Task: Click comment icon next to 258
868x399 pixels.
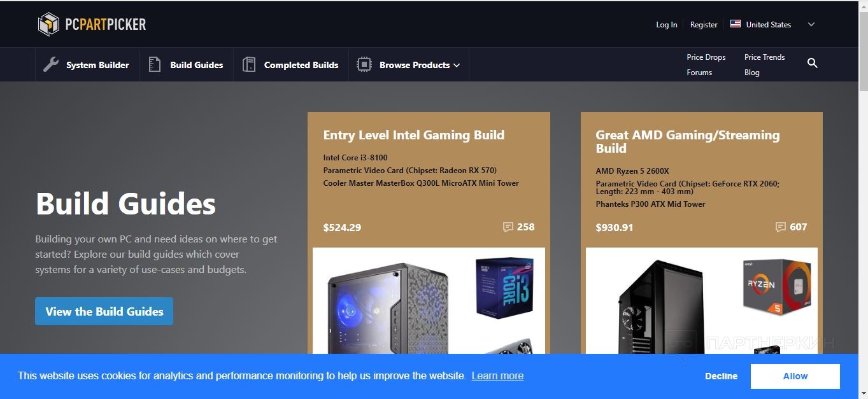Action: click(x=508, y=227)
